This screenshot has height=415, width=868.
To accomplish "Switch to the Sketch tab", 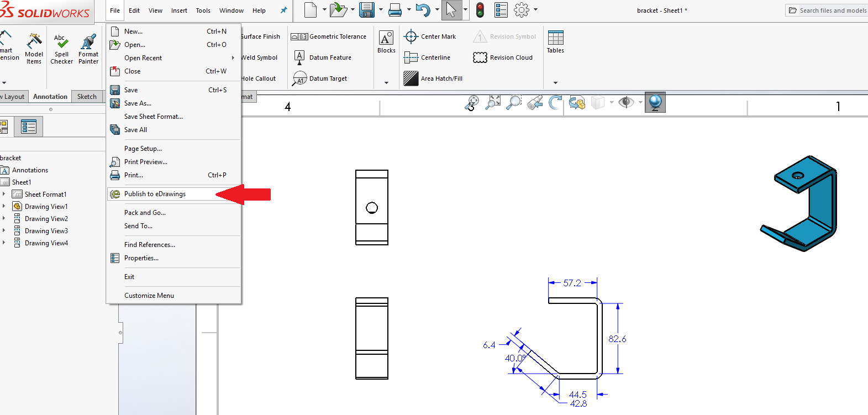I will coord(87,97).
